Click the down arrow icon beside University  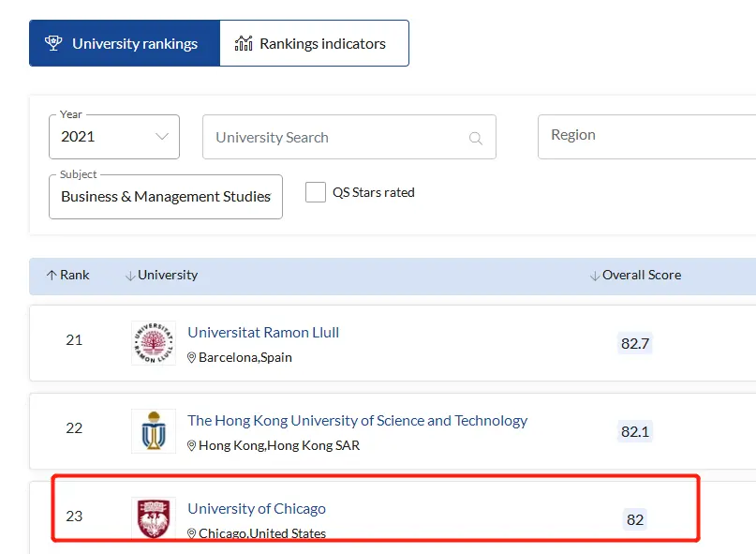tap(130, 276)
